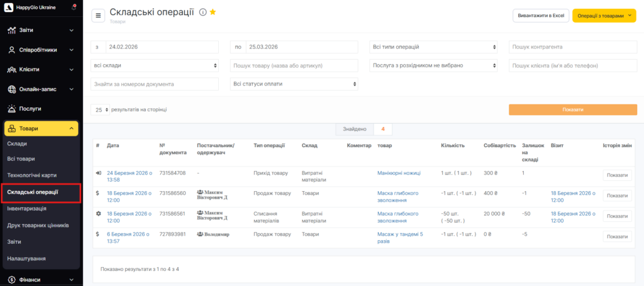This screenshot has width=644, height=286.
Task: Click the orange Показати filter button
Action: coord(572,109)
